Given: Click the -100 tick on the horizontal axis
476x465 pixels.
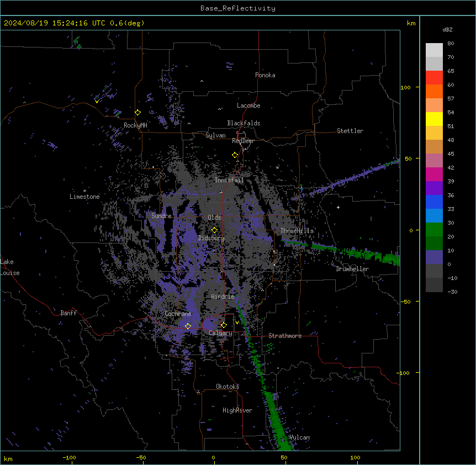Looking at the screenshot, I should pos(69,458).
